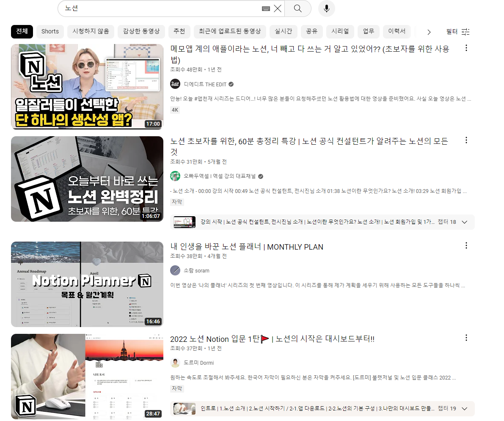504x421 pixels.
Task: Click verified badge next to 오빠두엑셀
Action: tap(261, 176)
